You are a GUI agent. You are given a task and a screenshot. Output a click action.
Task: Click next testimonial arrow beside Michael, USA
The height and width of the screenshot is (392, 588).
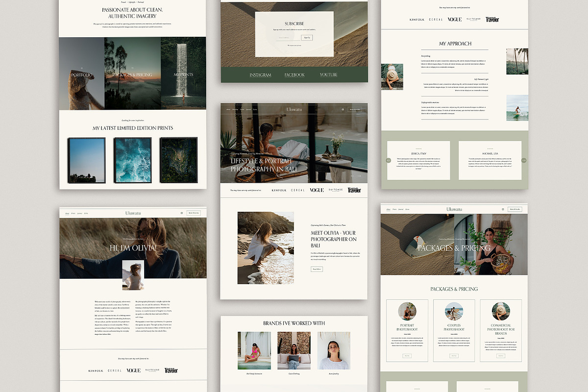click(x=523, y=160)
